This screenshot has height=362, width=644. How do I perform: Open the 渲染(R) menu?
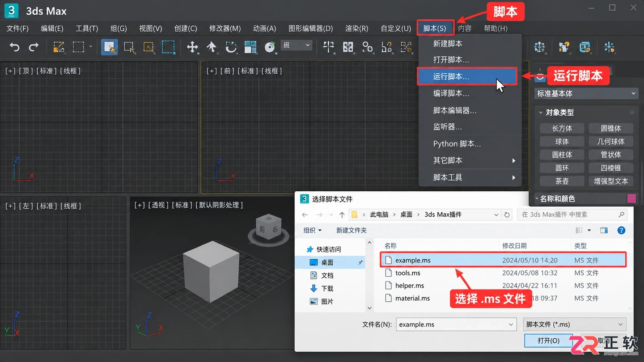click(x=356, y=28)
